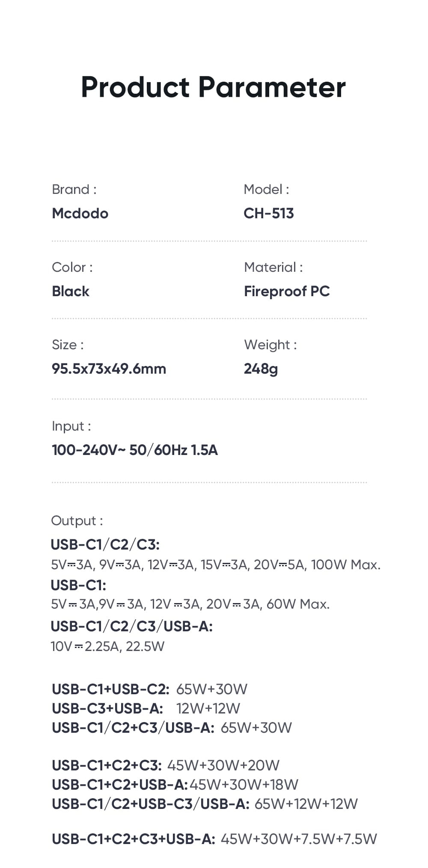Image resolution: width=428 pixels, height=868 pixels.
Task: Click the Brand label
Action: (74, 189)
